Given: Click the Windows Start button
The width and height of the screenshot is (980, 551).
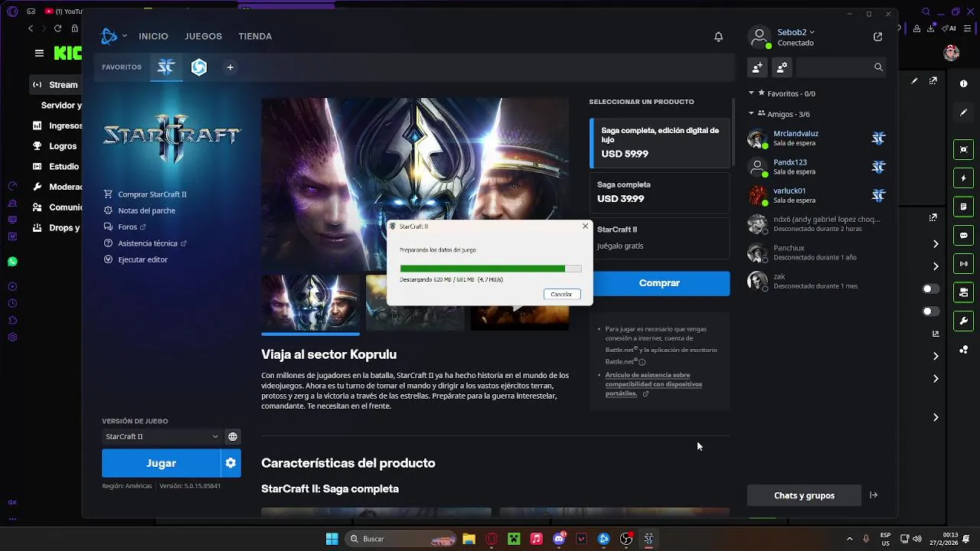Looking at the screenshot, I should click(x=332, y=539).
